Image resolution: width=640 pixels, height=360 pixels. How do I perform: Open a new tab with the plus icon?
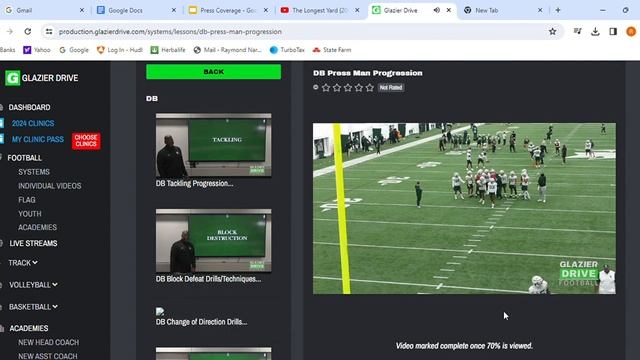point(558,10)
